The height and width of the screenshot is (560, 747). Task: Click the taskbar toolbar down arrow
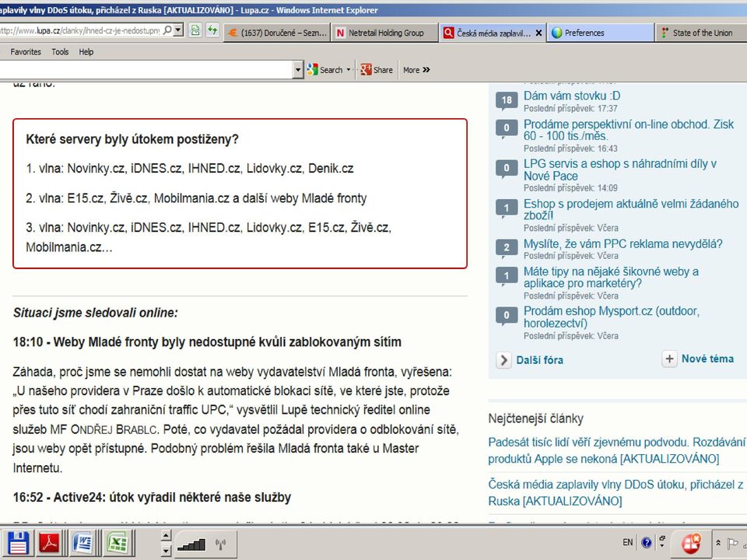(x=166, y=551)
